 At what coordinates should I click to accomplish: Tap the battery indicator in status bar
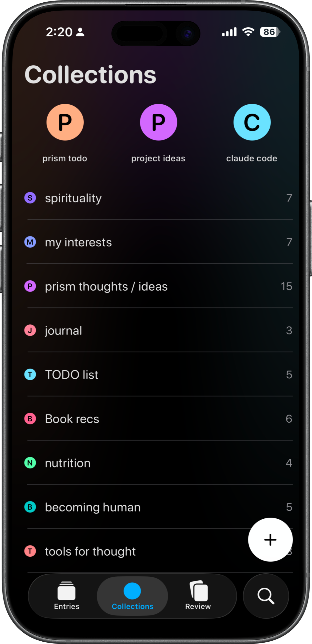click(270, 32)
